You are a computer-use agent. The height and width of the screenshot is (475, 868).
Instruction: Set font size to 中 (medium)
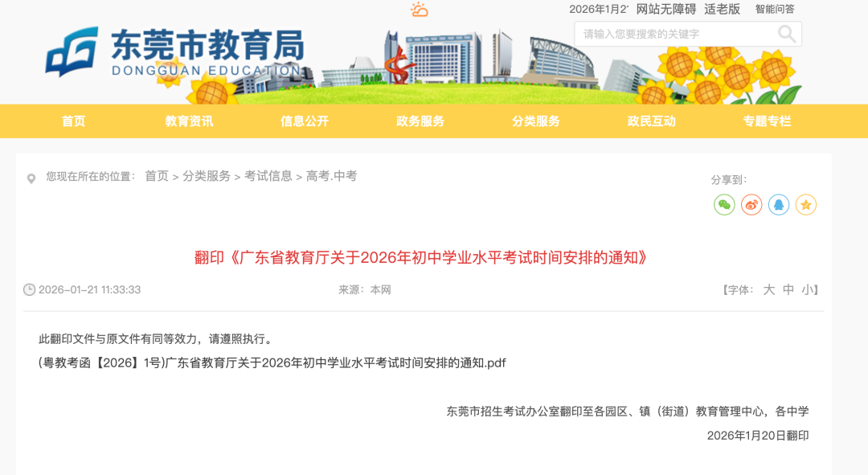[788, 290]
